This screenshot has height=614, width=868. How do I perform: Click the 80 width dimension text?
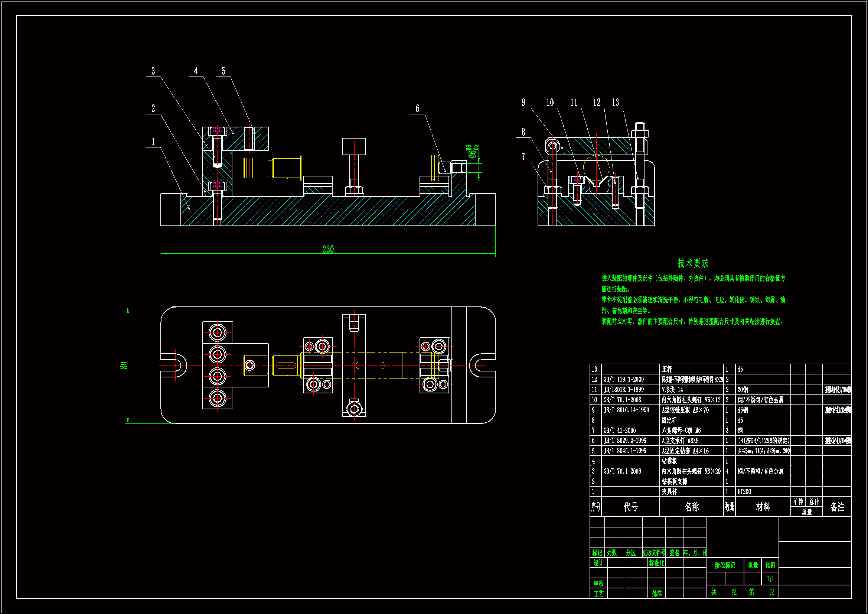click(x=124, y=366)
